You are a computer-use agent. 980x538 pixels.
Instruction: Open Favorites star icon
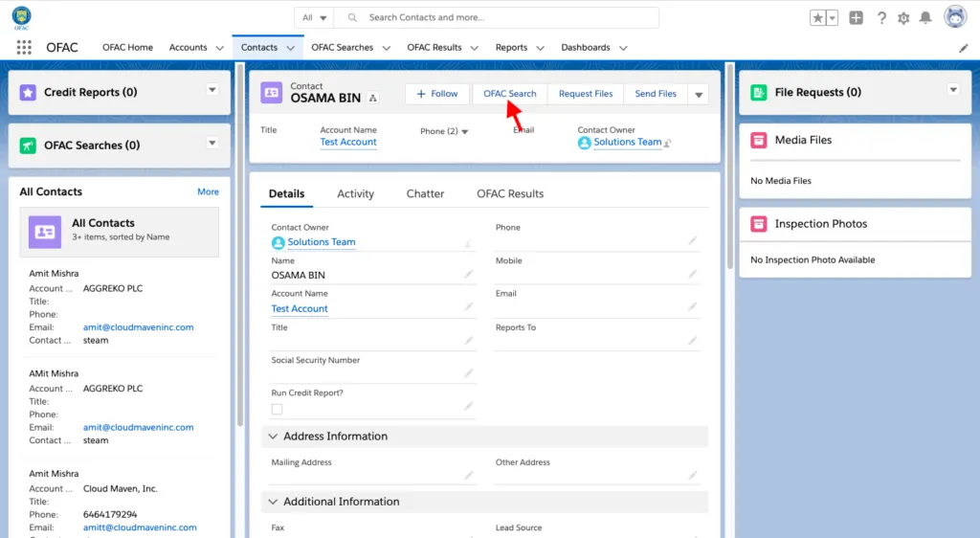[x=817, y=18]
